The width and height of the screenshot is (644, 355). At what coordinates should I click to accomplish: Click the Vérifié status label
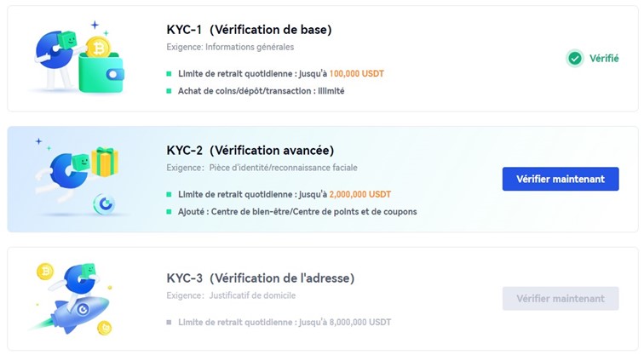pyautogui.click(x=604, y=58)
